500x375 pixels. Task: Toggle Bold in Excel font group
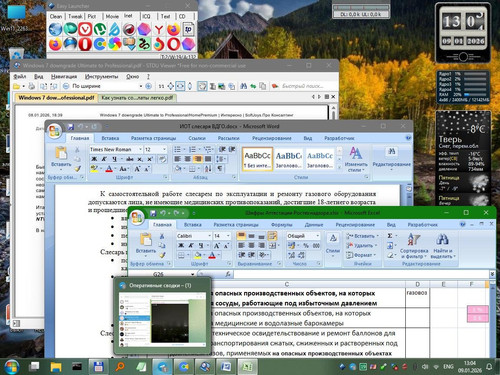[x=181, y=246]
